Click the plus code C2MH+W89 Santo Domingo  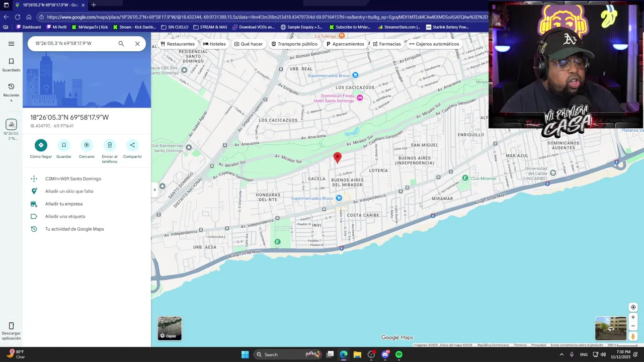pos(73,179)
